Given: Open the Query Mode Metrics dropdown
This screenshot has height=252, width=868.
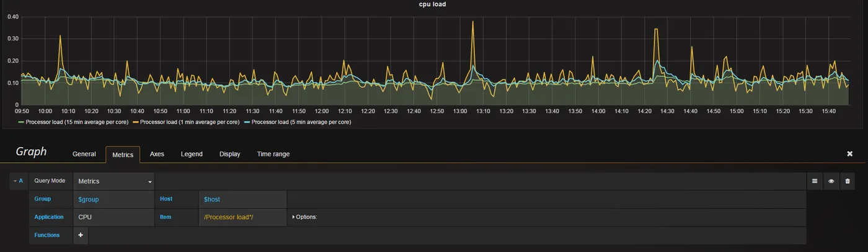Looking at the screenshot, I should point(114,181).
